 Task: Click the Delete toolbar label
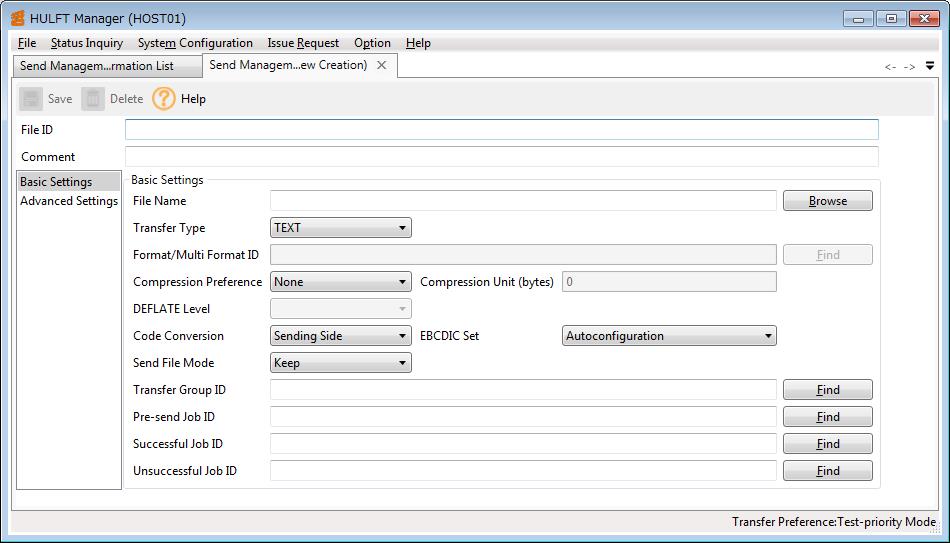point(126,99)
